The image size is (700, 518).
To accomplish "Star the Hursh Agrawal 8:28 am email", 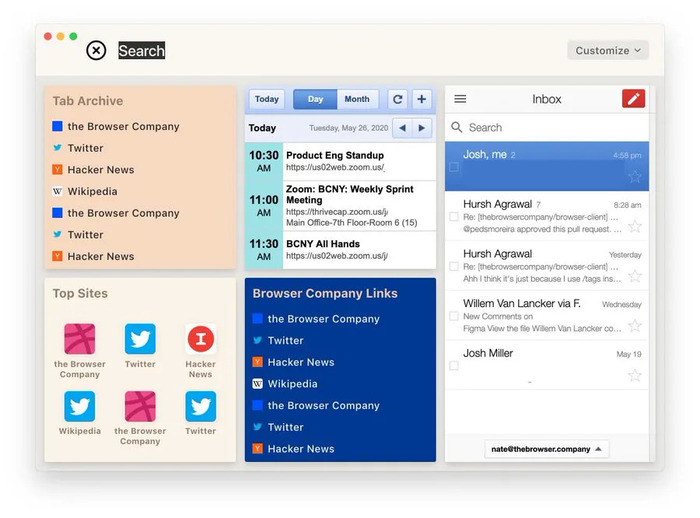I will pyautogui.click(x=634, y=226).
